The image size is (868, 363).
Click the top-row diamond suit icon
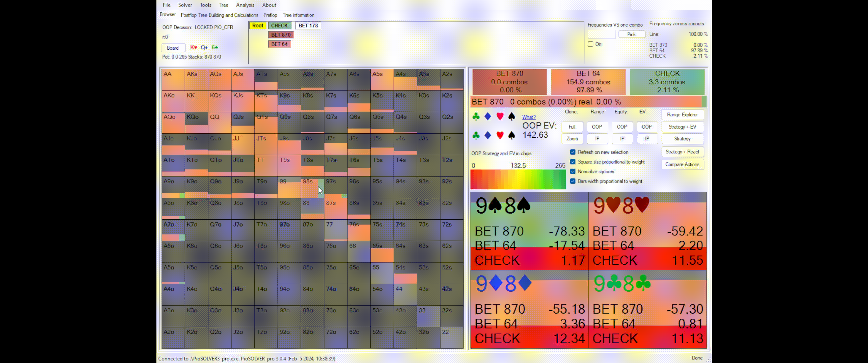(487, 116)
